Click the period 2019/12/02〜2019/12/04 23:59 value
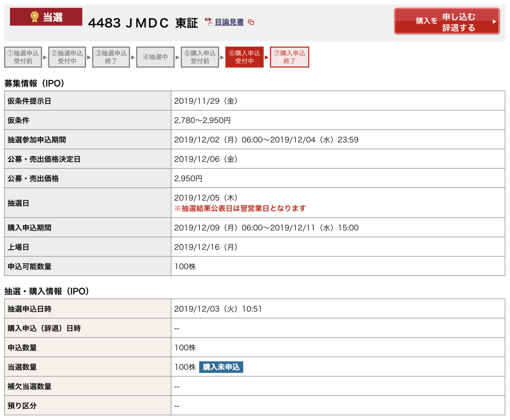 click(x=266, y=140)
